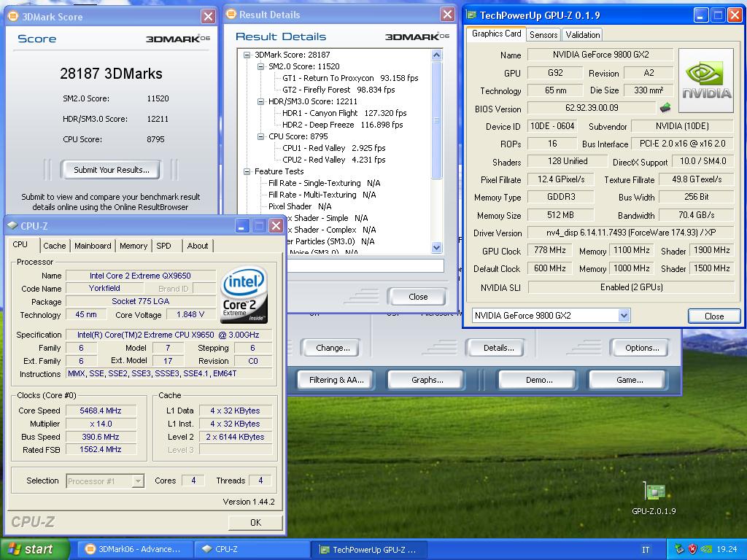
Task: Click the Safely Remove Hardware tray icon
Action: (680, 549)
